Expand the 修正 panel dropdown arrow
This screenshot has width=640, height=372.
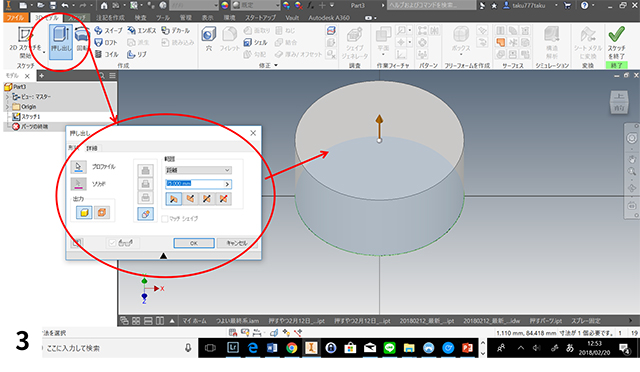pyautogui.click(x=276, y=65)
